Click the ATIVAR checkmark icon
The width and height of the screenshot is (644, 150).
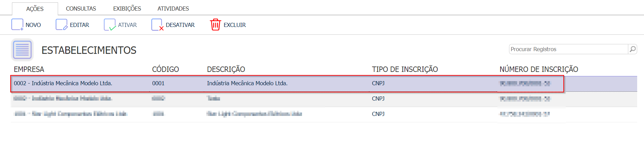[110, 25]
